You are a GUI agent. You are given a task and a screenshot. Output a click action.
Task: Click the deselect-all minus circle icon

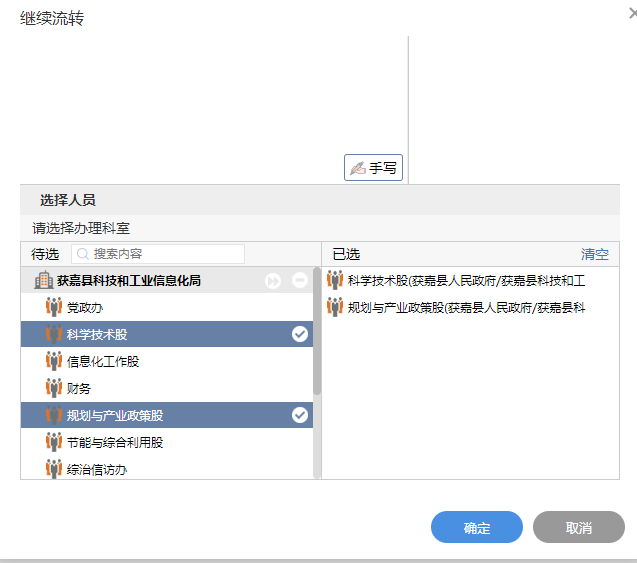coord(300,281)
